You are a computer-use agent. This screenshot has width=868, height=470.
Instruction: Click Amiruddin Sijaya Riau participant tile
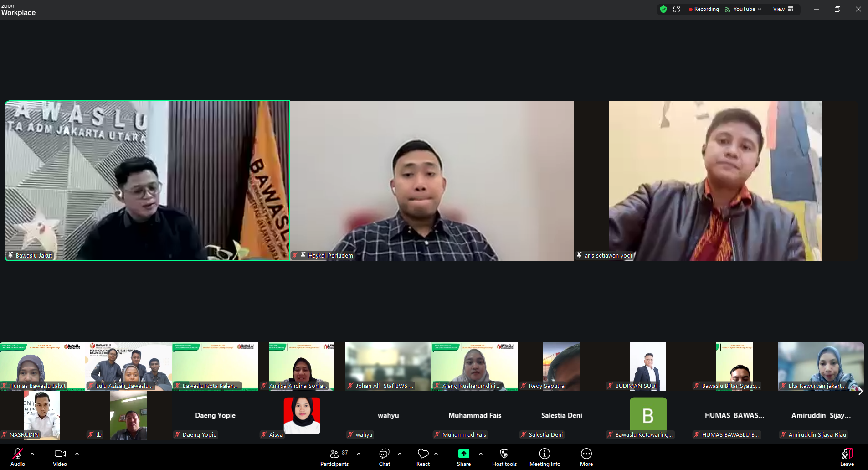click(x=821, y=416)
